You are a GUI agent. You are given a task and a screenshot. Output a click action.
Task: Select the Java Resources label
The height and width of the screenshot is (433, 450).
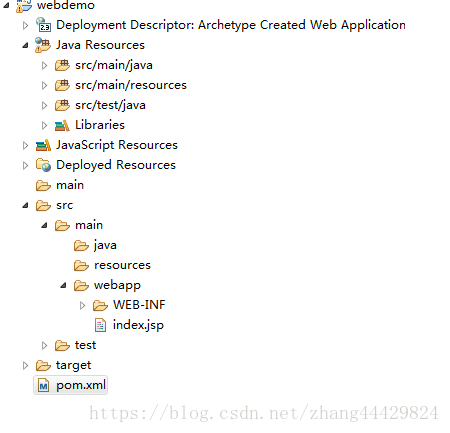pos(100,45)
